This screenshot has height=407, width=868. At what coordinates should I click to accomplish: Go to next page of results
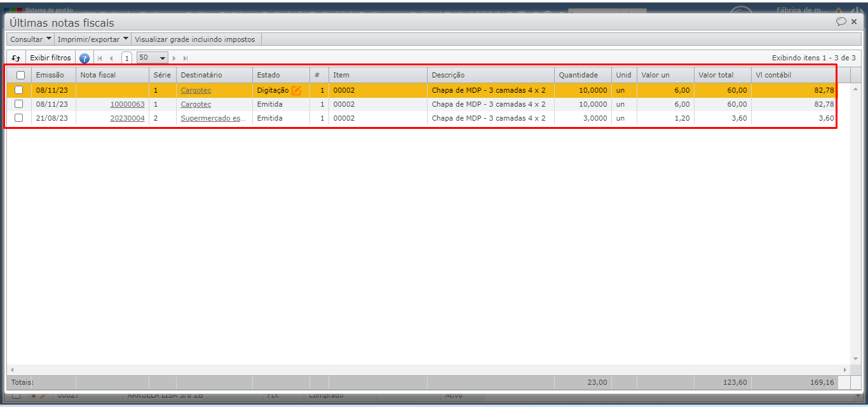(174, 58)
